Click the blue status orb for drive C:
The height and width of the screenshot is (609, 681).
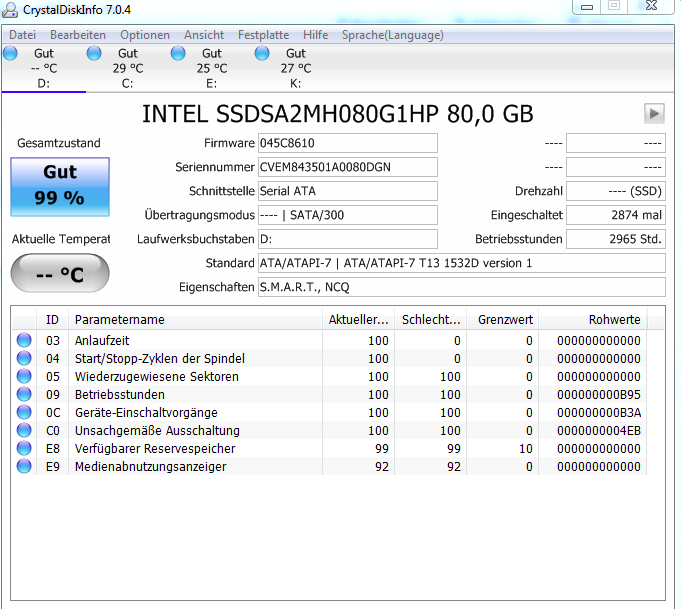[x=94, y=53]
